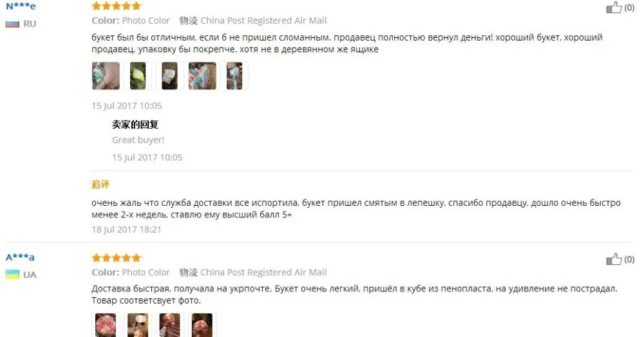The width and height of the screenshot is (644, 337).
Task: Click the five-star rating of A***a's review
Action: pyautogui.click(x=117, y=258)
